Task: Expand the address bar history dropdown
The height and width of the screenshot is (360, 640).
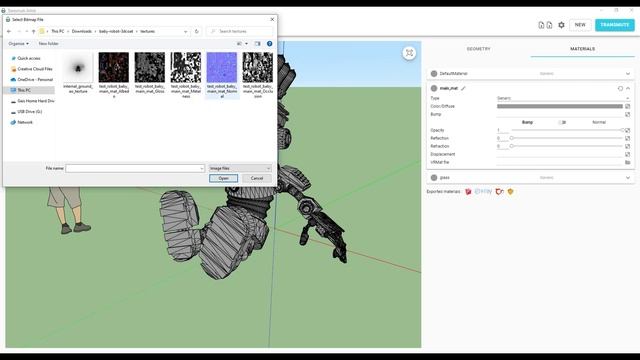Action: (186, 31)
